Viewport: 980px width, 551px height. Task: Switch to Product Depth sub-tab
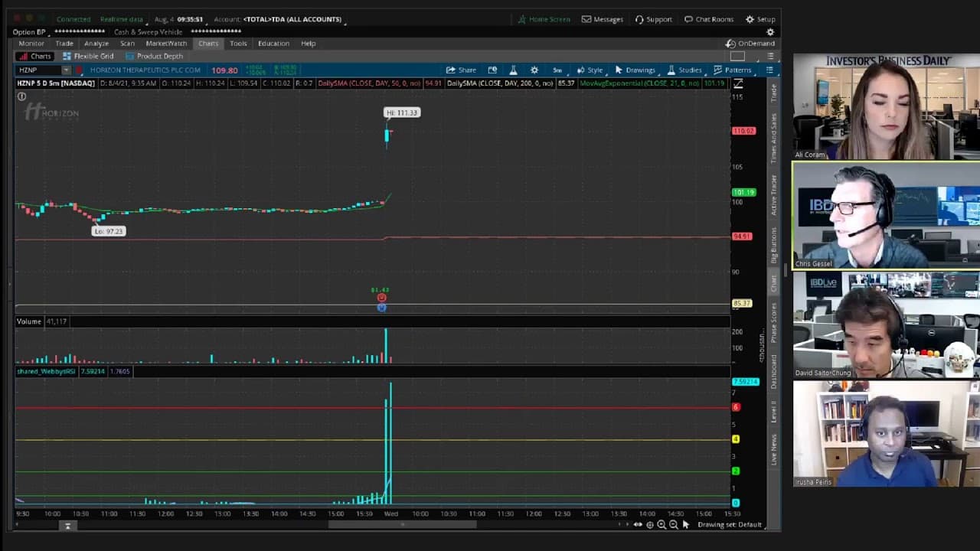[x=154, y=56]
